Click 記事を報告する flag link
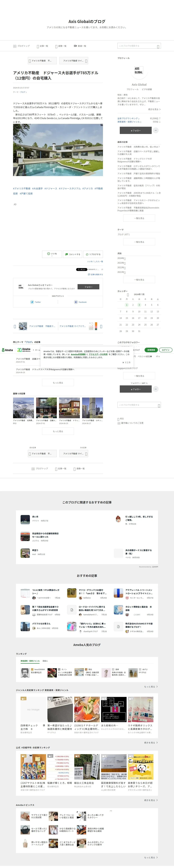The image size is (174, 868). coord(95,274)
